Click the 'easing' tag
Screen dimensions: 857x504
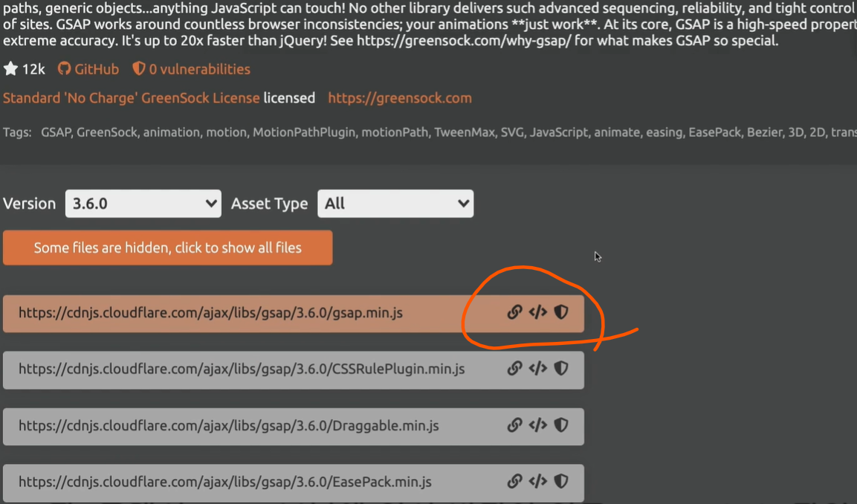[x=664, y=133]
